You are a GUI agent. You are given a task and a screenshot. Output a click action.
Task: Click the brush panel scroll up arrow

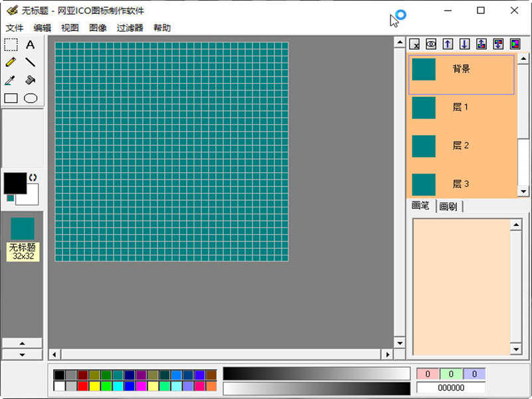[x=516, y=225]
